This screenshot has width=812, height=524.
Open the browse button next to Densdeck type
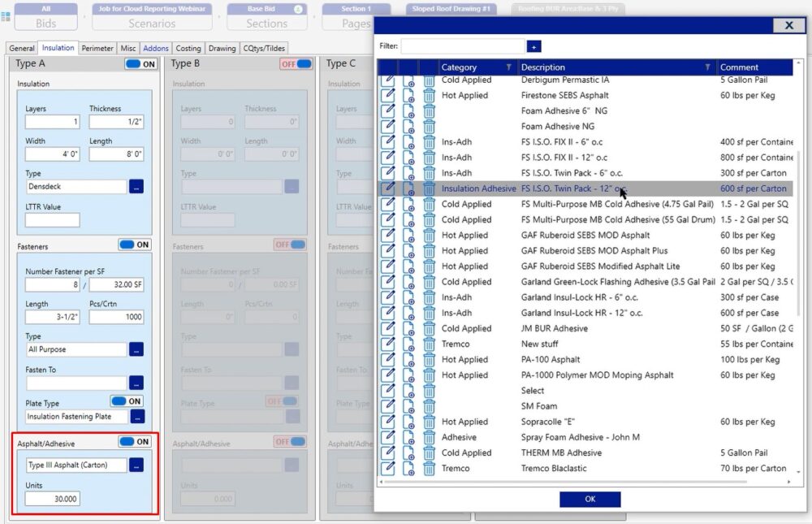click(x=136, y=186)
